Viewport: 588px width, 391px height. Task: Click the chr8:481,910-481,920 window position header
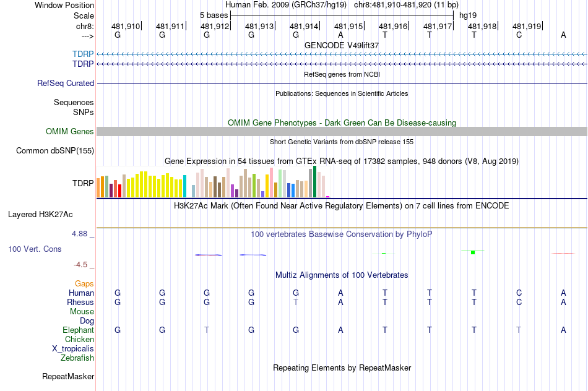[x=406, y=5]
